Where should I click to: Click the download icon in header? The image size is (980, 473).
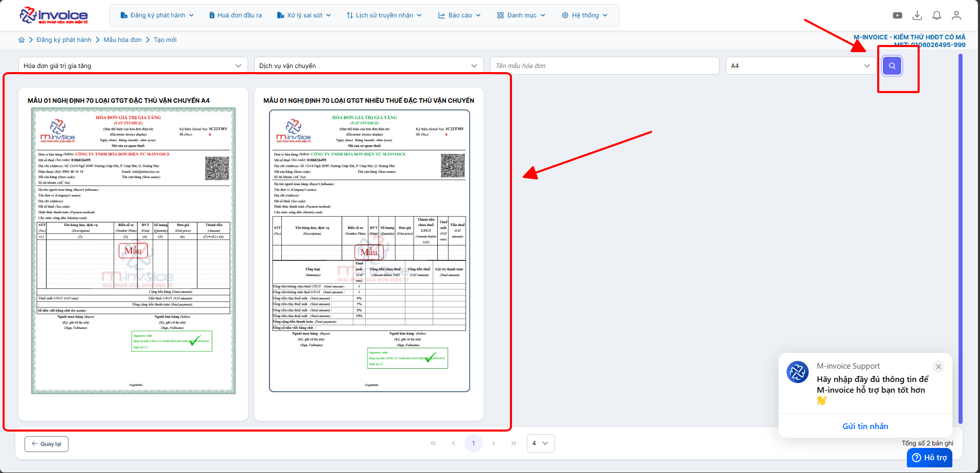pos(917,15)
